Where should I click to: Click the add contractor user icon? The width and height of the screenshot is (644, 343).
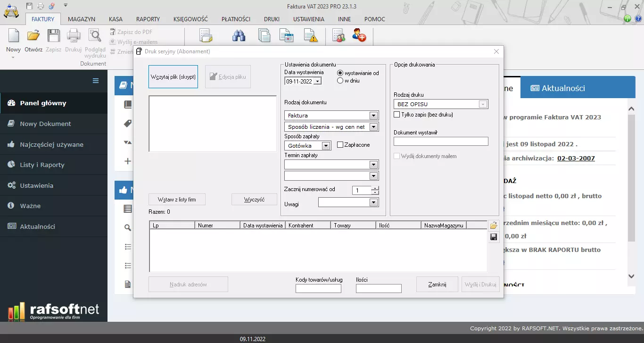(359, 36)
